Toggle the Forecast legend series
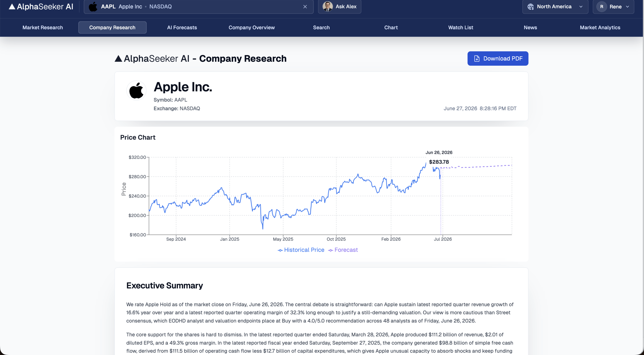644x355 pixels. [343, 250]
